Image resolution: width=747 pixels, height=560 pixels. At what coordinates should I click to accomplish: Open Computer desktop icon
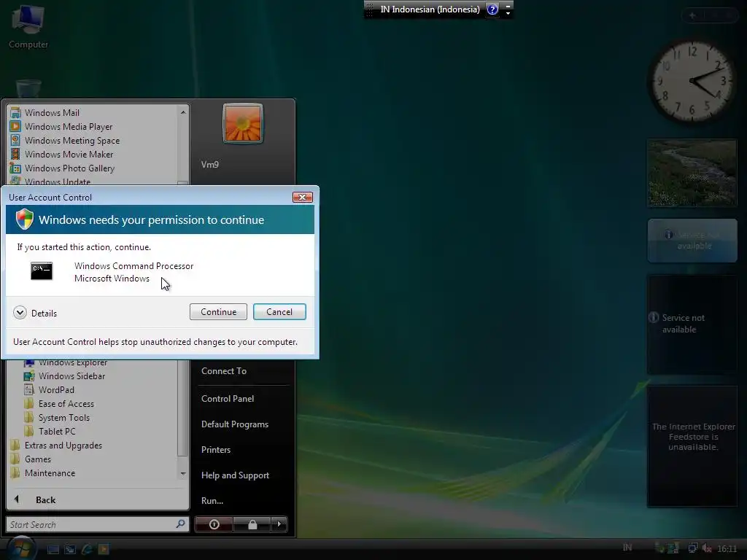coord(28,26)
